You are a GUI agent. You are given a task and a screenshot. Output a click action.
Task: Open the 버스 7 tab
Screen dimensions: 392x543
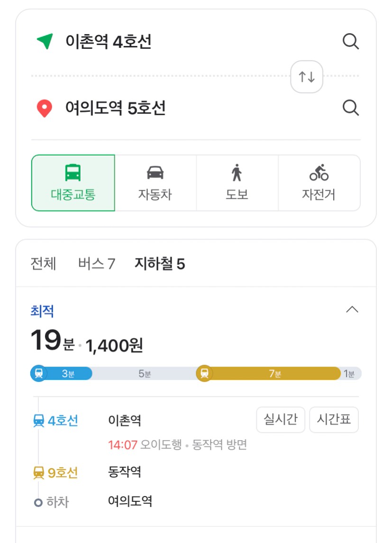pos(97,264)
